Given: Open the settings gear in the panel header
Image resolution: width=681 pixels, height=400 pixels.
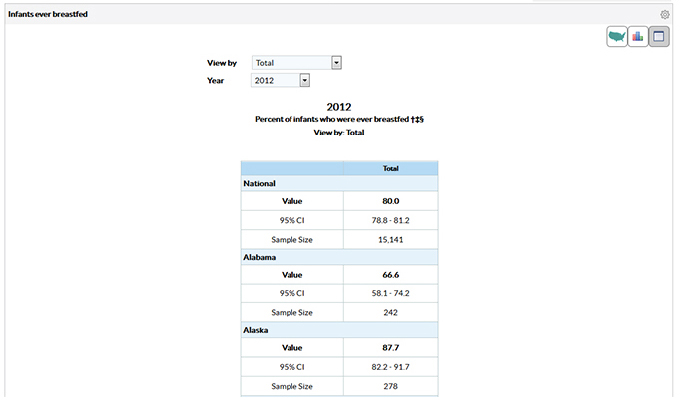Looking at the screenshot, I should point(664,15).
